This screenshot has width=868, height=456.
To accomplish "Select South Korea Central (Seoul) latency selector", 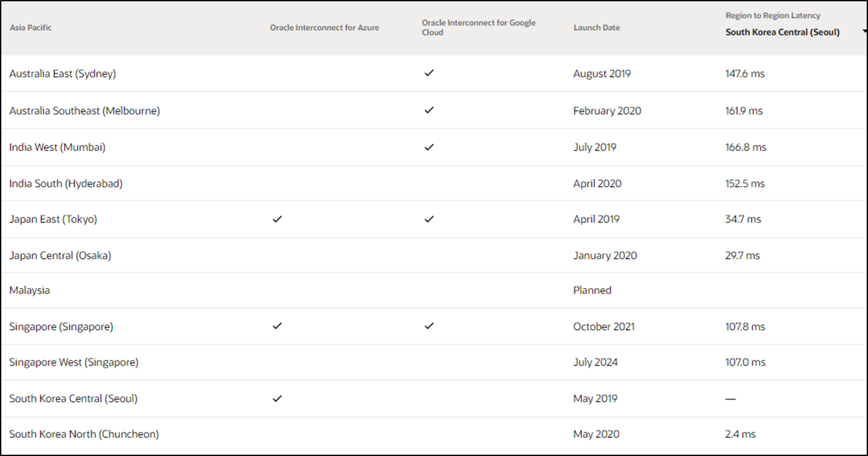I will [782, 32].
